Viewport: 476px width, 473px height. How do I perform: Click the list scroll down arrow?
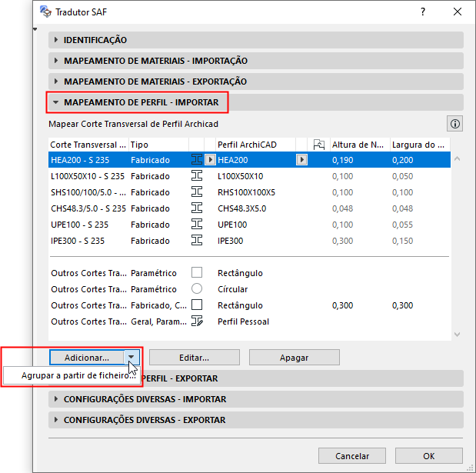tap(457, 335)
